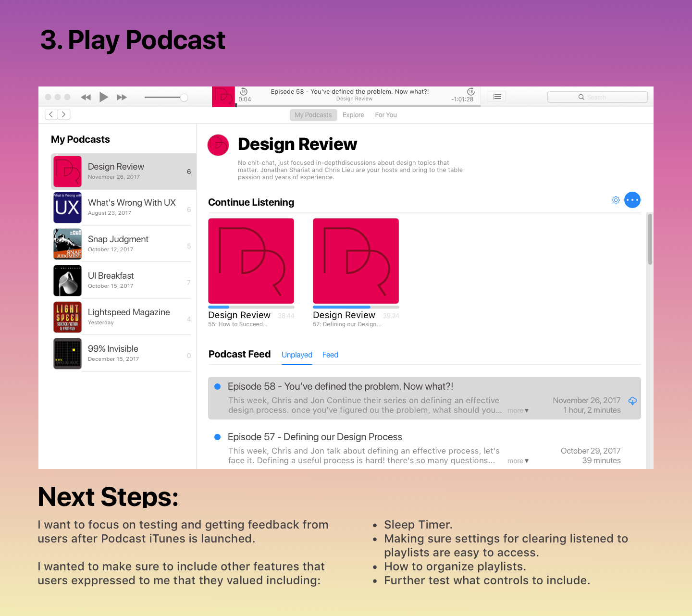Image resolution: width=692 pixels, height=616 pixels.
Task: Click remaining time -1:01:28
Action: (x=462, y=99)
